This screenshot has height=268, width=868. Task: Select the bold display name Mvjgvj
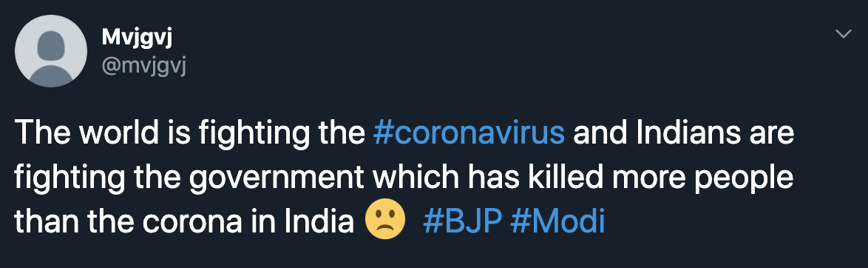pos(138,38)
